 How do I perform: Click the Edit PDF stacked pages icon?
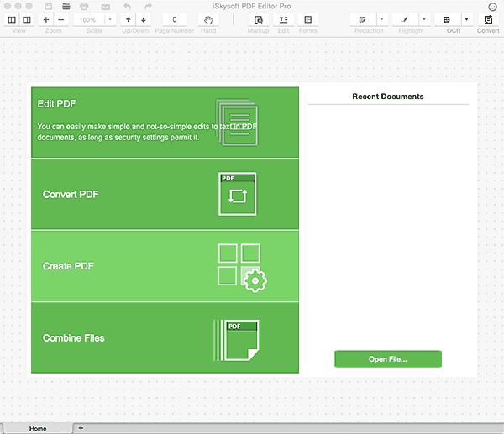tap(237, 122)
